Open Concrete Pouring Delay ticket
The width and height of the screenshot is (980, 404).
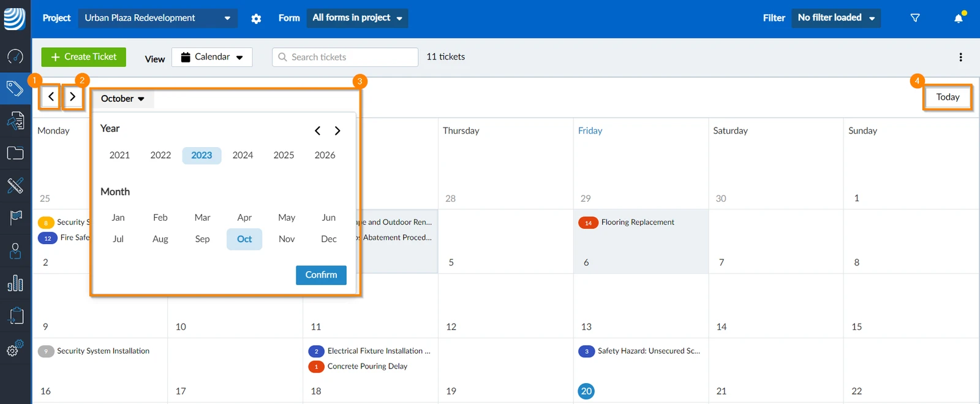tap(358, 367)
